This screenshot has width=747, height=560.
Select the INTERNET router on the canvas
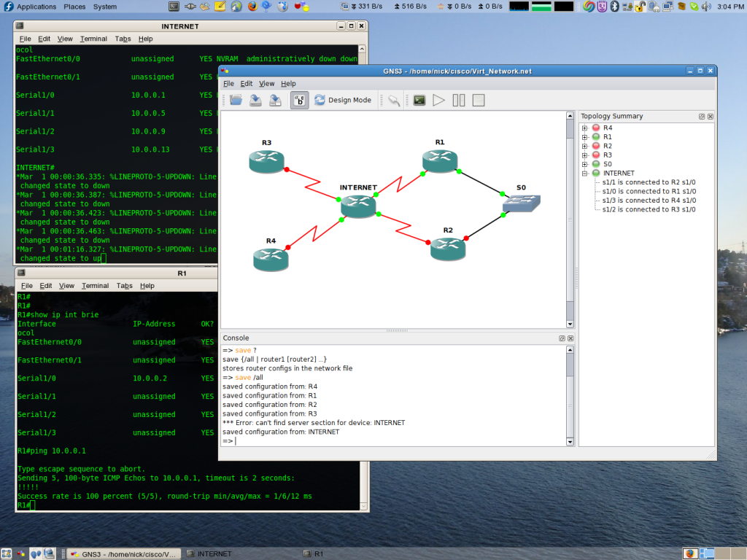(x=358, y=206)
